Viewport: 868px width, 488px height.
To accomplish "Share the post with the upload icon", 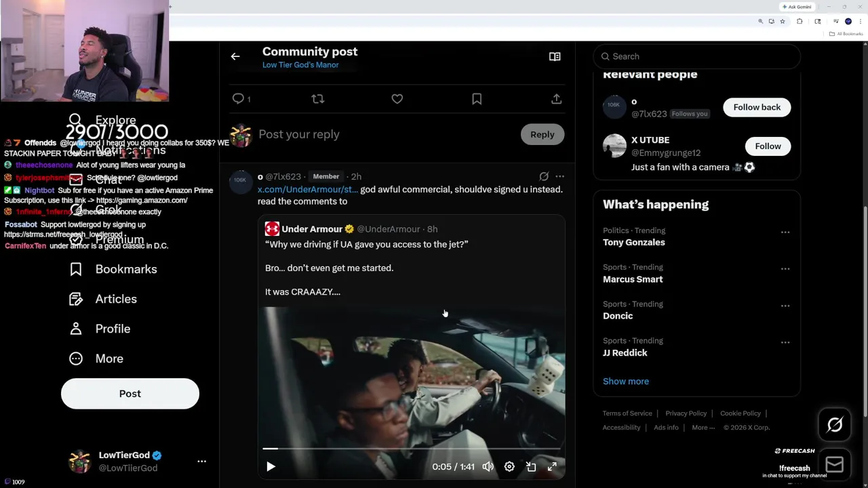I will coord(556,99).
